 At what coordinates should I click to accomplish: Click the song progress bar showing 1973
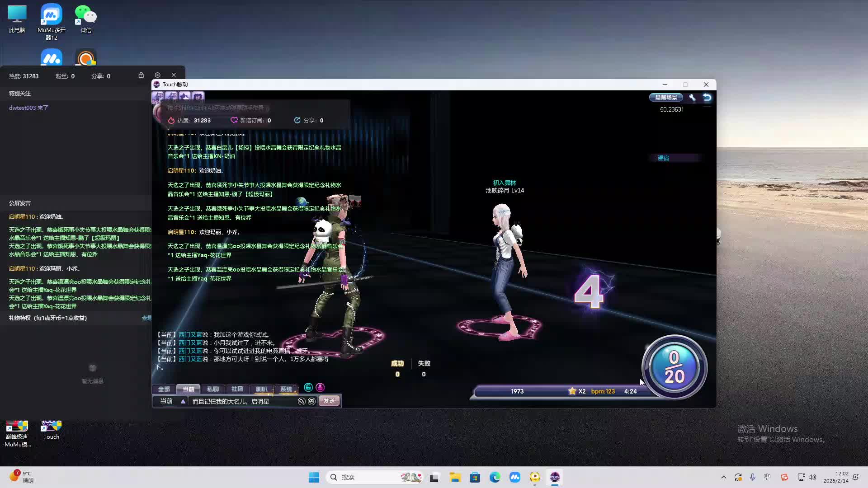pos(517,391)
